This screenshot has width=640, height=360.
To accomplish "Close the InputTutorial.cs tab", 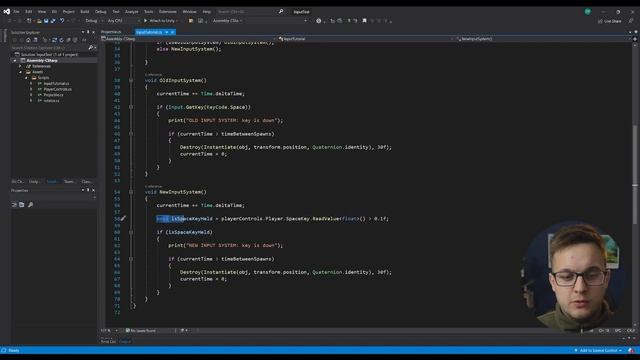I will tap(173, 32).
